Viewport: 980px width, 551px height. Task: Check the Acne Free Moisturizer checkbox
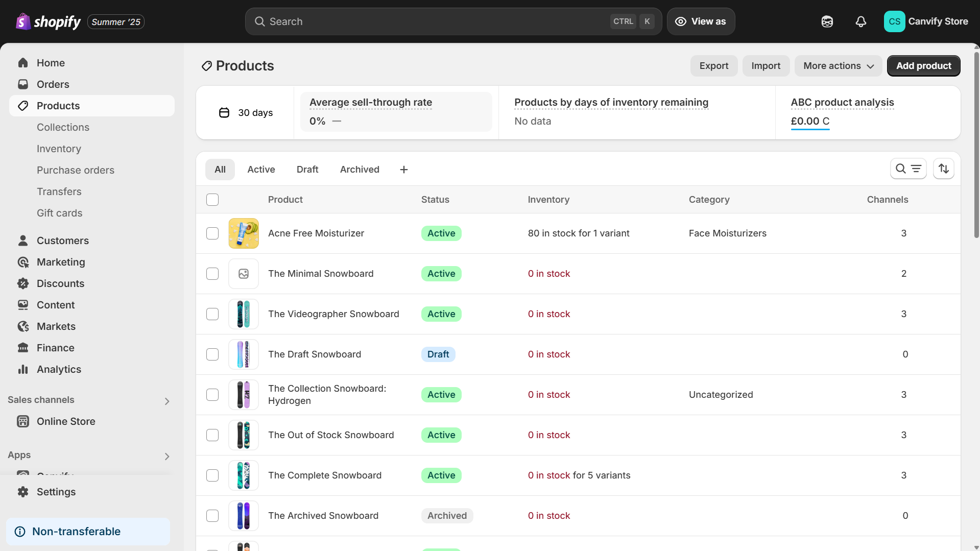(212, 233)
